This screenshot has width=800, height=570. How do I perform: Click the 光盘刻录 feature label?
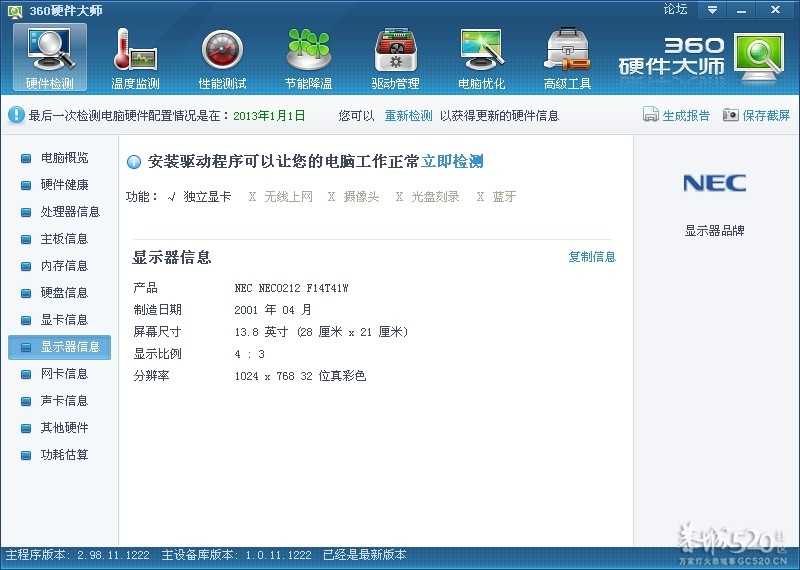click(435, 196)
